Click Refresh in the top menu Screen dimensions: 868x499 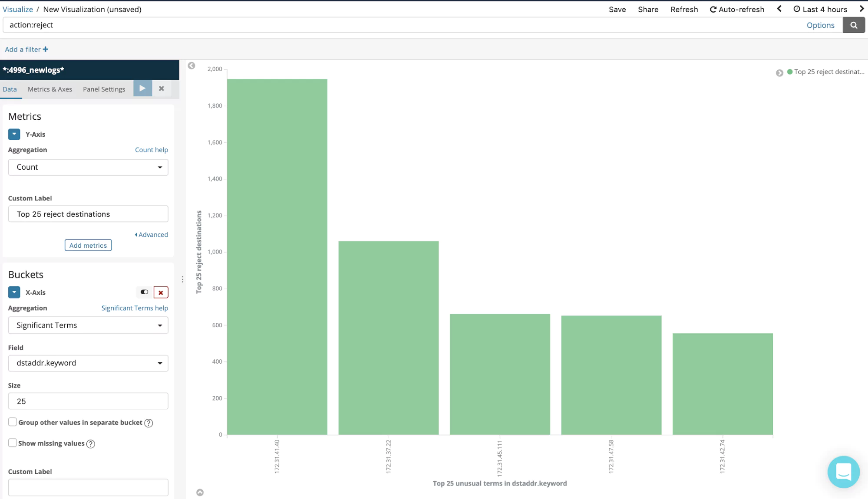click(684, 9)
